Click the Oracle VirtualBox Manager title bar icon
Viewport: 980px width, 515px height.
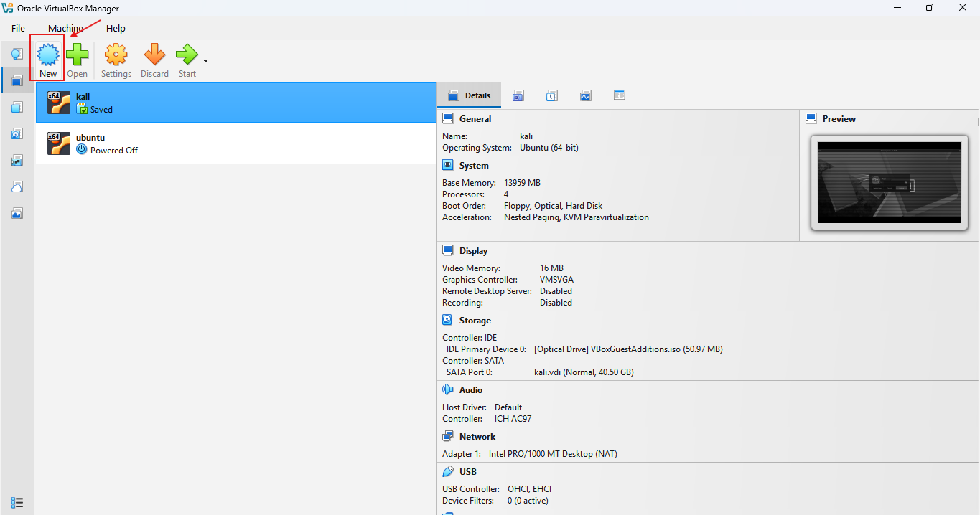click(x=8, y=8)
